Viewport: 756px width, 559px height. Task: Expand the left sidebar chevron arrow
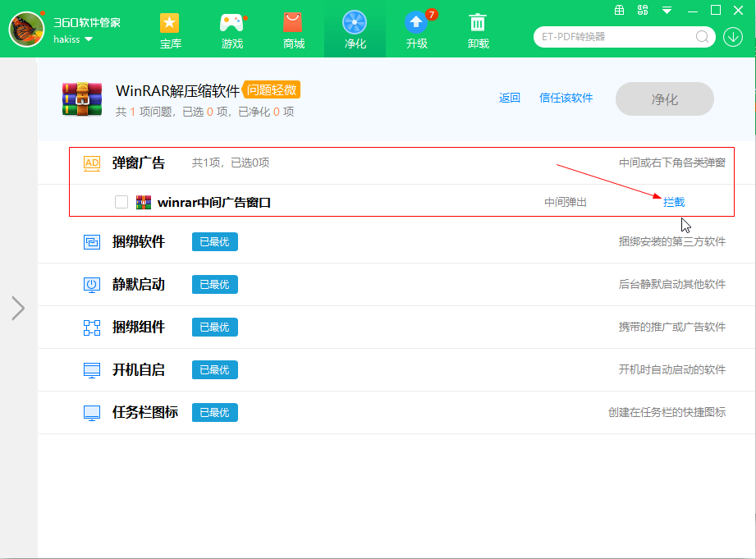pos(18,308)
